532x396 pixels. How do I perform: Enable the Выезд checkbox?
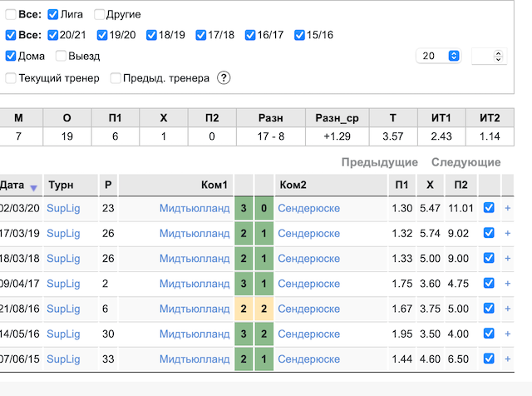click(61, 56)
